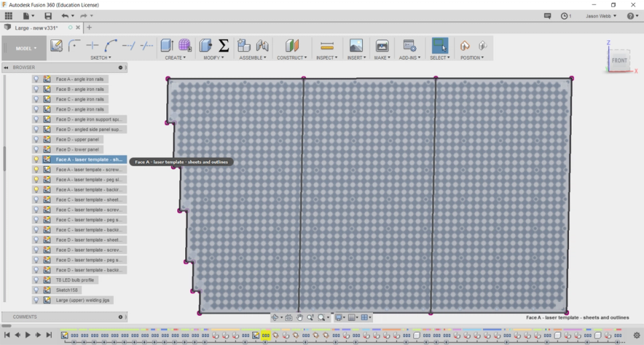Select the Offset Plane construct tool
Image resolution: width=644 pixels, height=345 pixels.
click(292, 46)
